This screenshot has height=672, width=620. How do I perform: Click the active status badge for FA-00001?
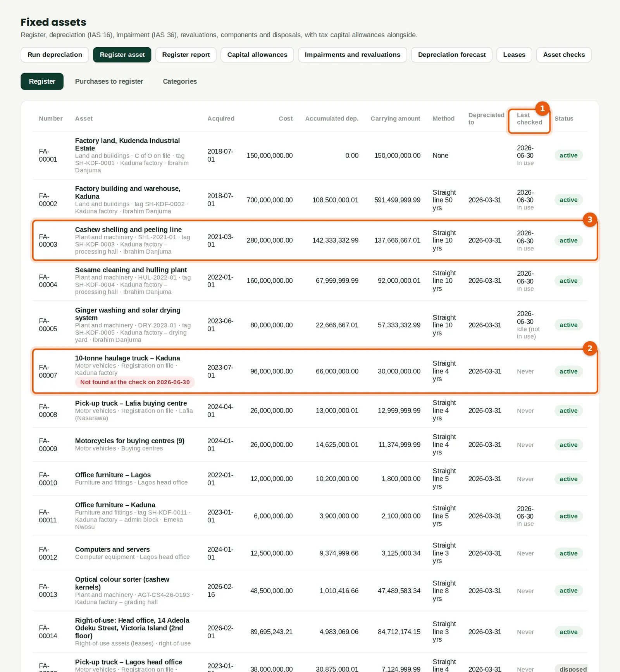(568, 155)
